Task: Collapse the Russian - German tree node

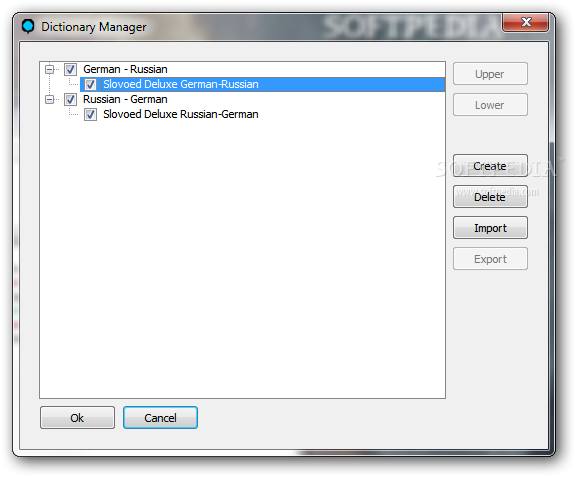Action: coord(49,100)
